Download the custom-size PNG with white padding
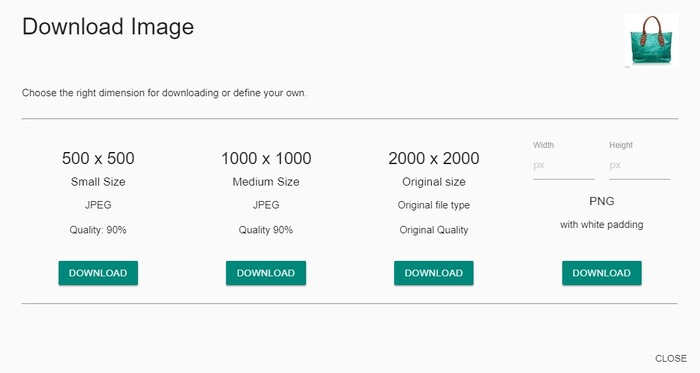700x373 pixels. 602,273
